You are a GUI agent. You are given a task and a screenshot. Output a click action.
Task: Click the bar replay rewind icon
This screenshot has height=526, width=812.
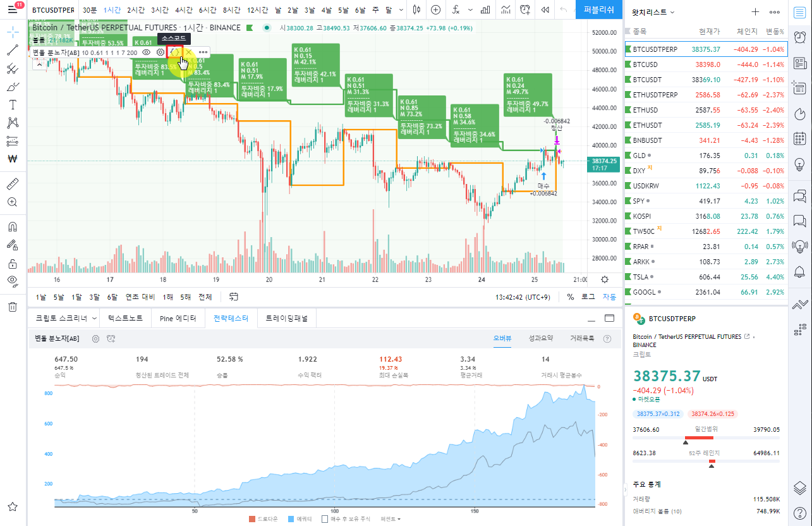(545, 10)
